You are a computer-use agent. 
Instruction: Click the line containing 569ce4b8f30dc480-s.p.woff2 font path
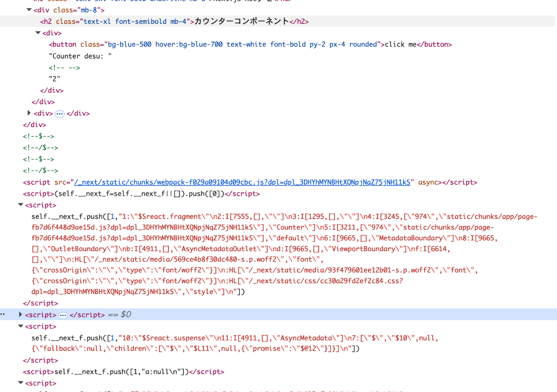[177, 259]
